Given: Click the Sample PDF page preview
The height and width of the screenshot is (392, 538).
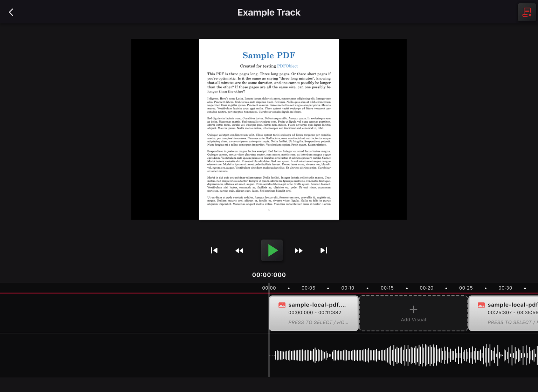Looking at the screenshot, I should tap(269, 140).
